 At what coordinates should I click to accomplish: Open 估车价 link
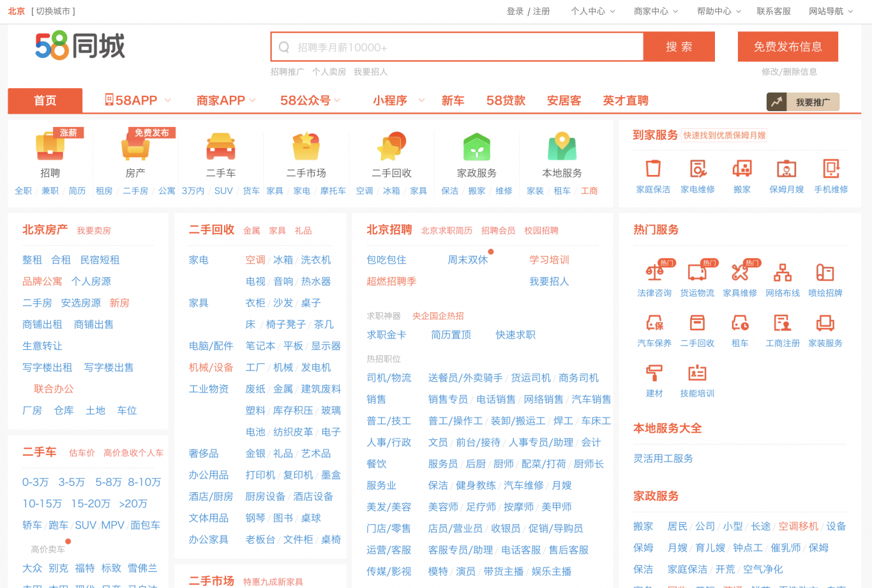tap(82, 453)
